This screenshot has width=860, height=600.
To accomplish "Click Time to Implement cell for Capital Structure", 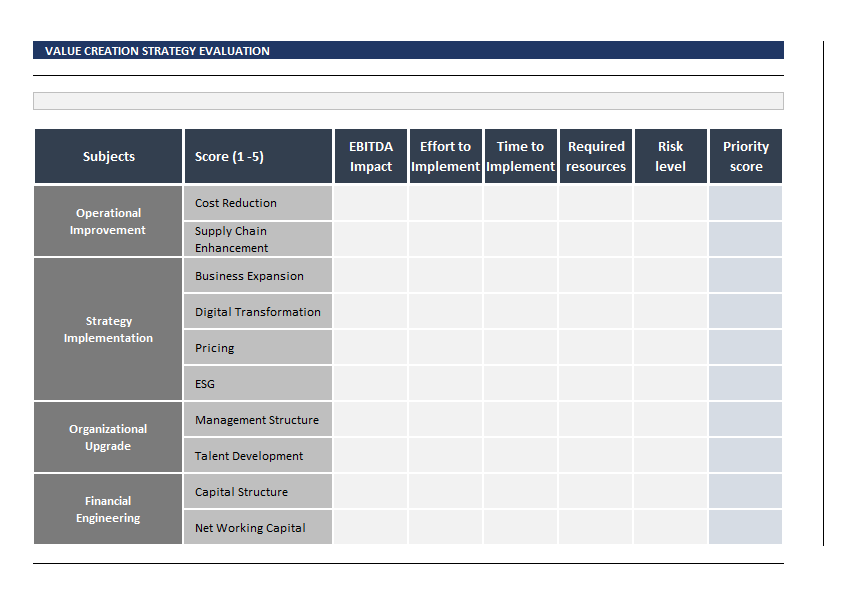I will click(520, 491).
